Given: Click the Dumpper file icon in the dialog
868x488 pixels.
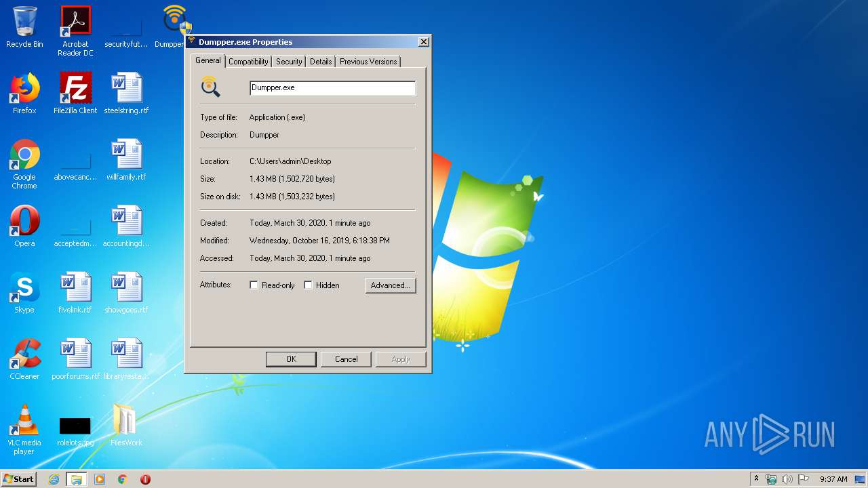Looking at the screenshot, I should pyautogui.click(x=211, y=87).
